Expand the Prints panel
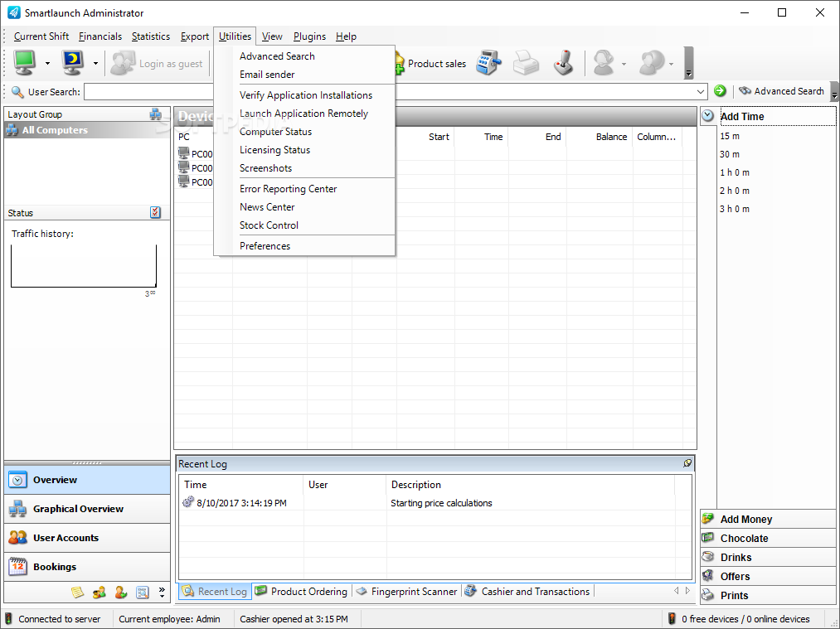The height and width of the screenshot is (629, 840). coord(768,595)
